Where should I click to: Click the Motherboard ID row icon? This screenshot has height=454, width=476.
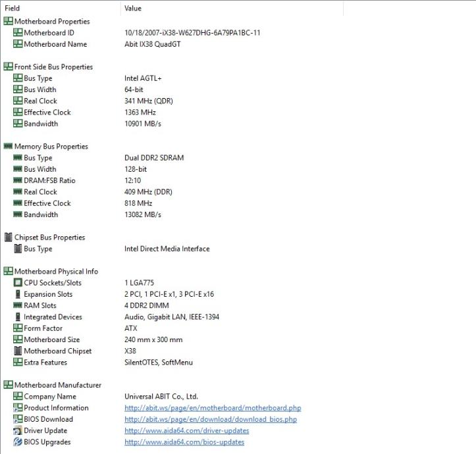coord(18,32)
